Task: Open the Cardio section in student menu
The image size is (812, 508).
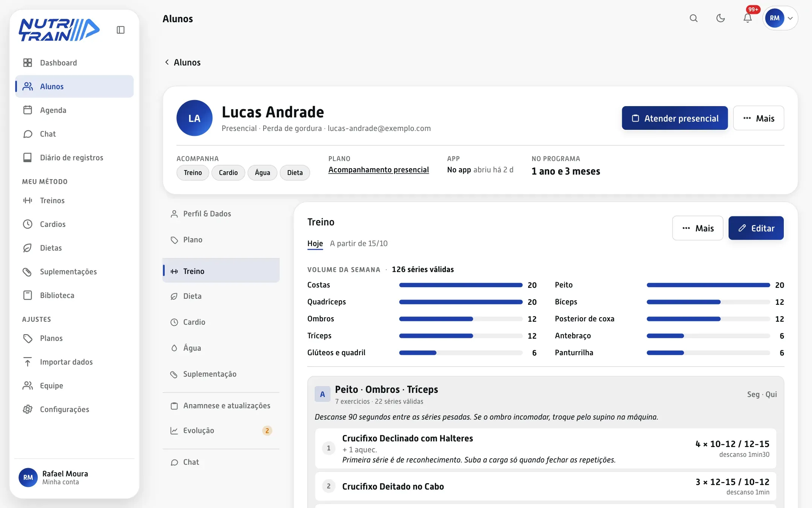Action: tap(221, 322)
